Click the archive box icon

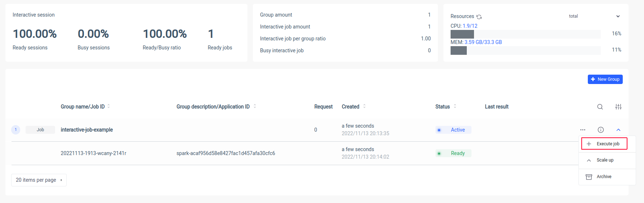[589, 177]
